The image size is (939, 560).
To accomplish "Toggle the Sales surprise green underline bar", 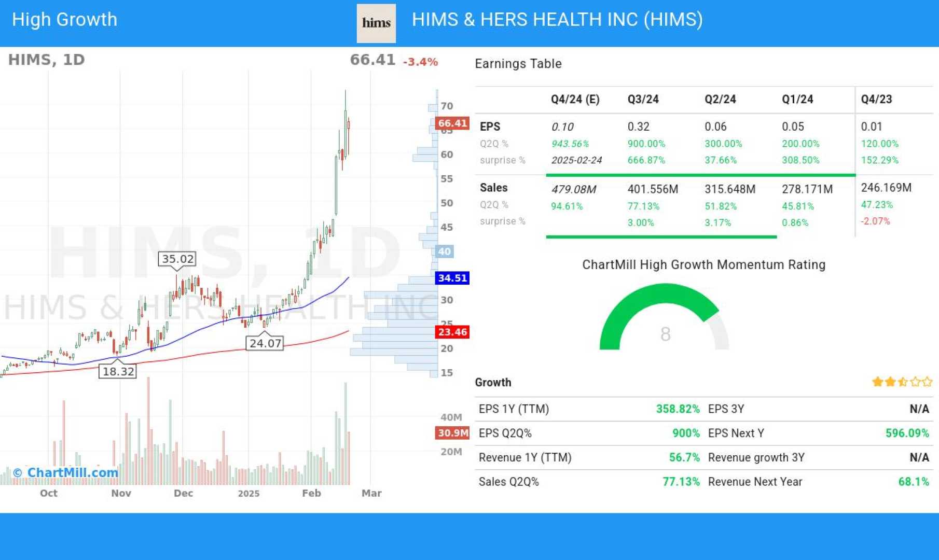I will 661,237.
